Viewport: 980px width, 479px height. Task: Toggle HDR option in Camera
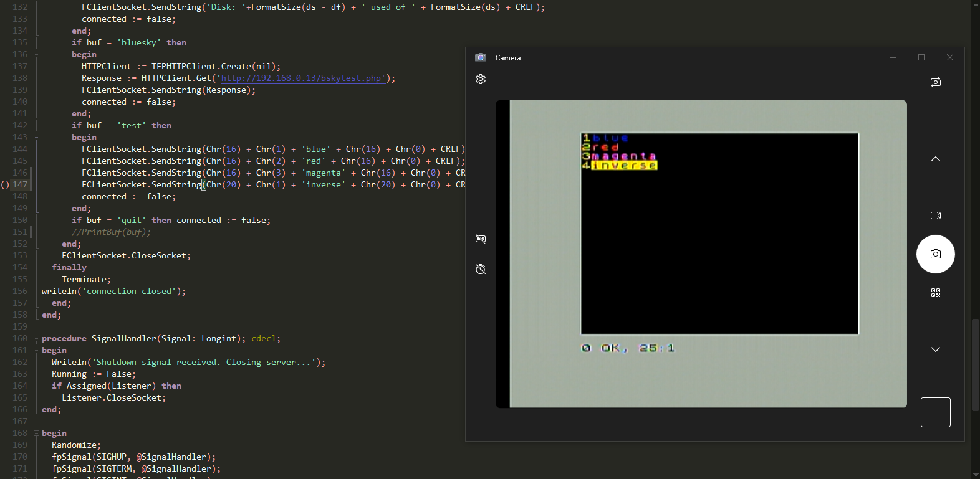pyautogui.click(x=481, y=239)
